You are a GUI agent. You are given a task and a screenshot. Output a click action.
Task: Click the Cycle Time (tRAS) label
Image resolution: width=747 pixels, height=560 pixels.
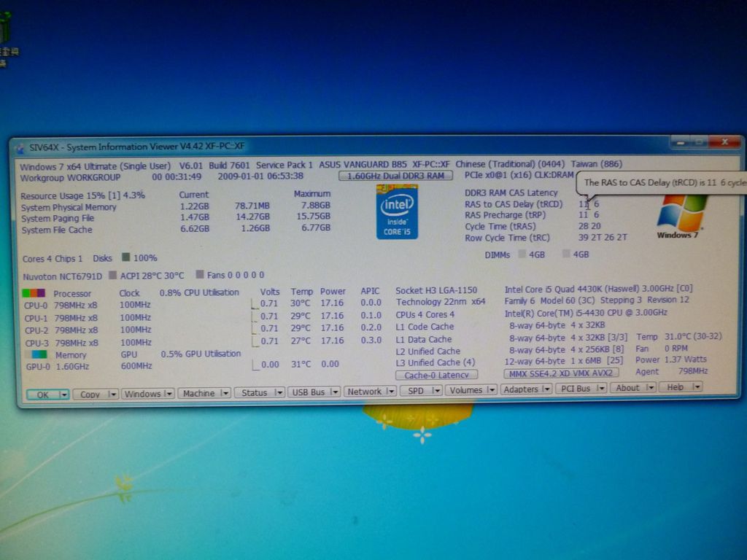tap(500, 226)
